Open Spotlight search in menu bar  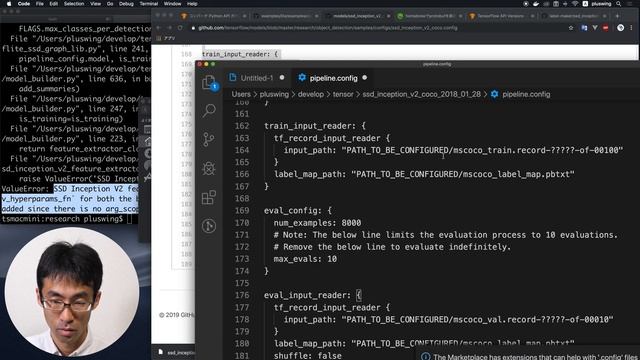[x=619, y=4]
